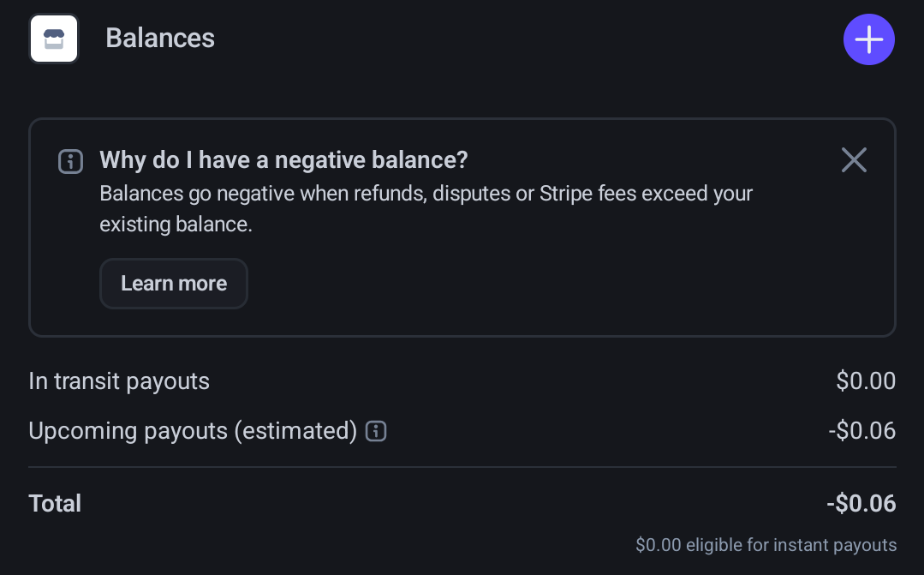Click the $0.00 in transit amount
The height and width of the screenshot is (575, 924).
[x=866, y=381]
